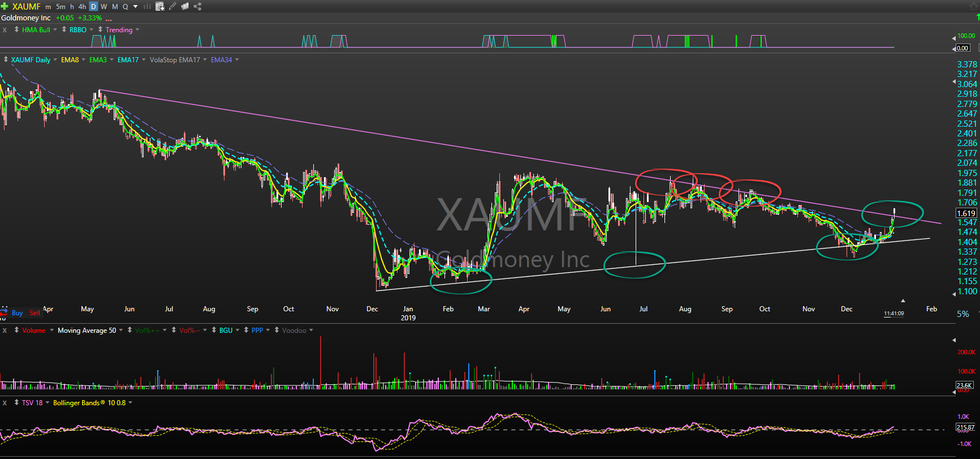This screenshot has width=980, height=459.
Task: Click the TSV 18 indicator label
Action: [32, 403]
